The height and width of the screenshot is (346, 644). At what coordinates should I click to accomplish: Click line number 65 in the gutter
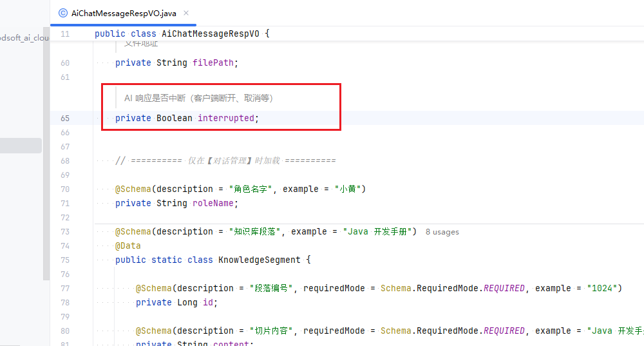pos(65,119)
